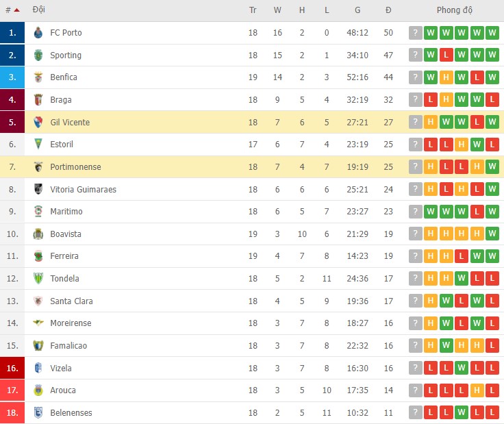
Task: Open the Vitoria Guimaraes team link
Action: click(x=83, y=190)
